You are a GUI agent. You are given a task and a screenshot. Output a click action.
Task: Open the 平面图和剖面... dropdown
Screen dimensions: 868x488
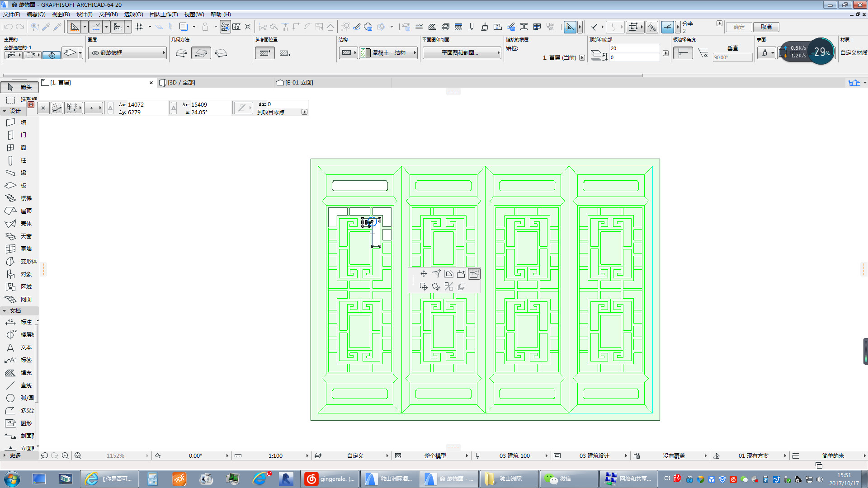point(462,53)
